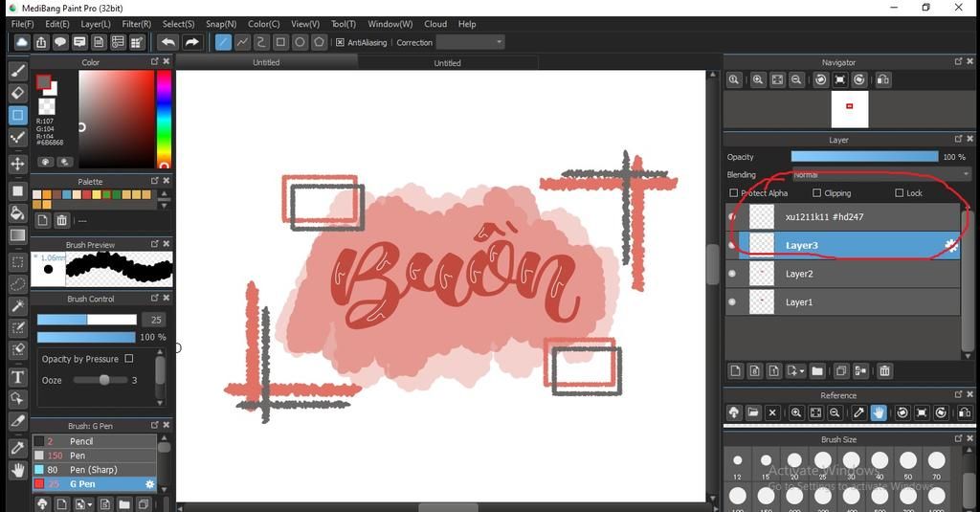Select Layer2 in layer list
Viewport: 980px width, 512px height.
[x=843, y=274]
